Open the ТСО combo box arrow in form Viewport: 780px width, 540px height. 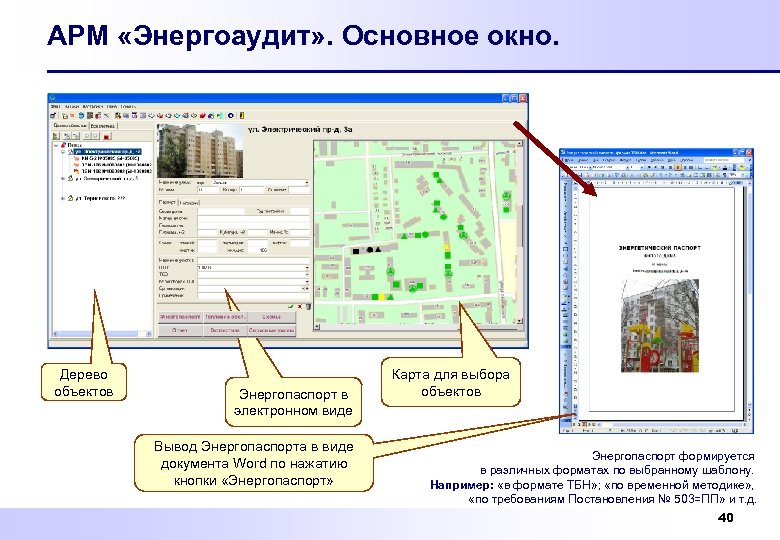click(307, 274)
